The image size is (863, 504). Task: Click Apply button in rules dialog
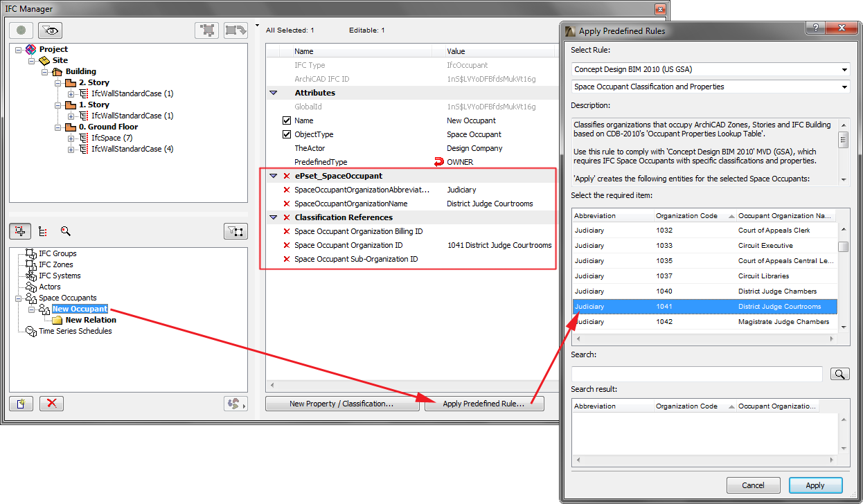coord(815,485)
